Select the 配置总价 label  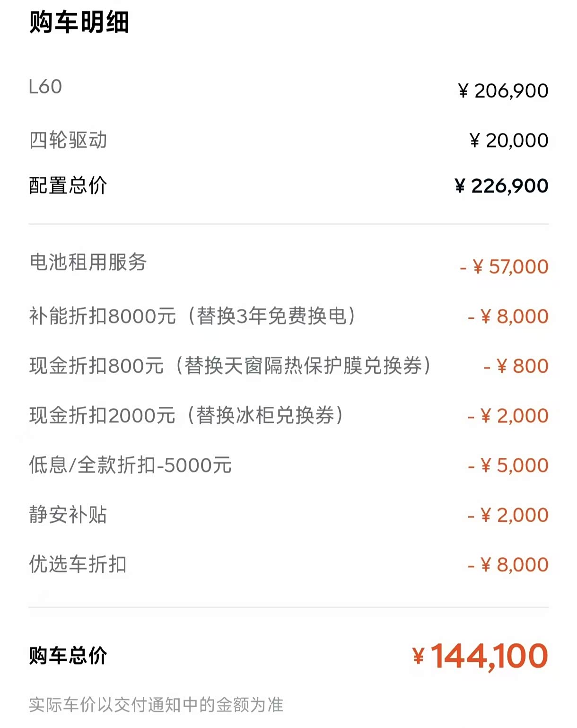coord(68,185)
